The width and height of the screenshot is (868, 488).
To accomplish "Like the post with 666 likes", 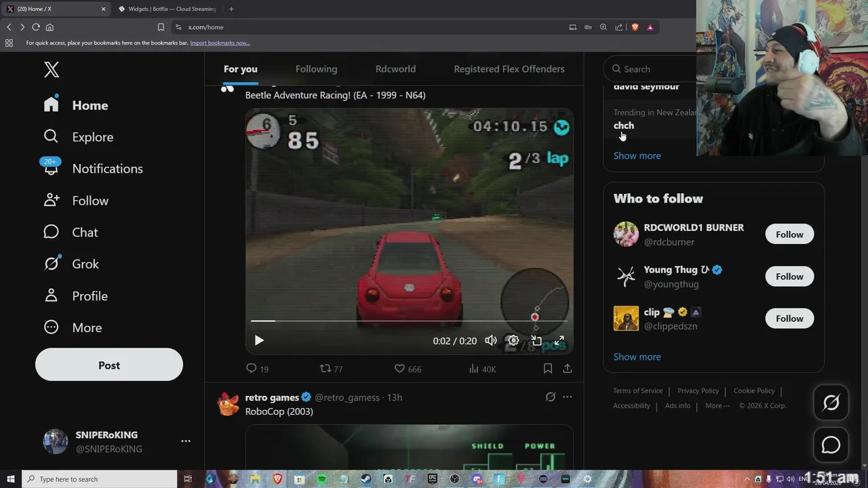I will pos(408,369).
